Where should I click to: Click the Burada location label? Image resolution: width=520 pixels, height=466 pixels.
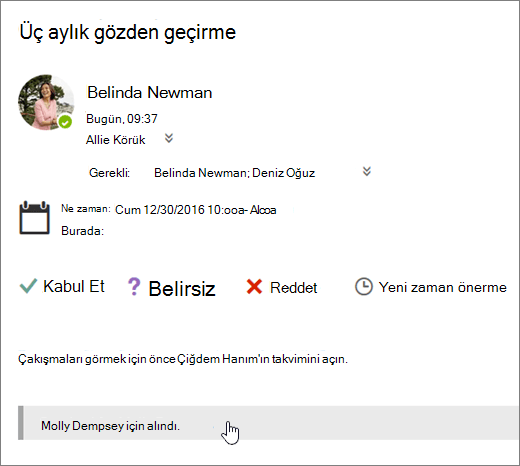point(82,231)
